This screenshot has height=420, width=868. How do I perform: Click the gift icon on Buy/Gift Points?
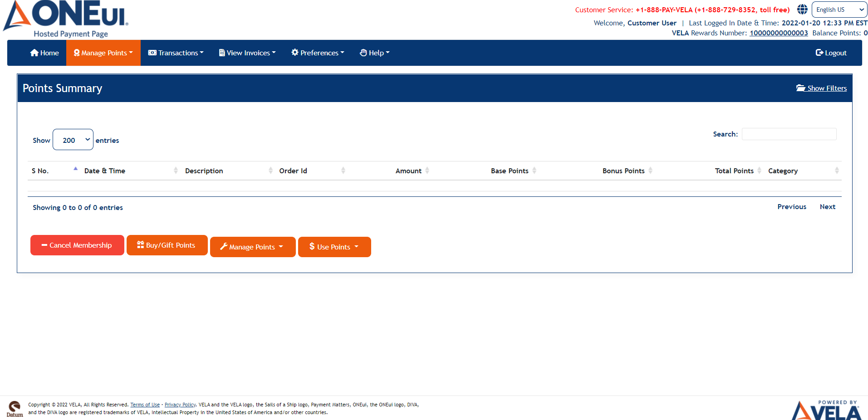pyautogui.click(x=140, y=245)
